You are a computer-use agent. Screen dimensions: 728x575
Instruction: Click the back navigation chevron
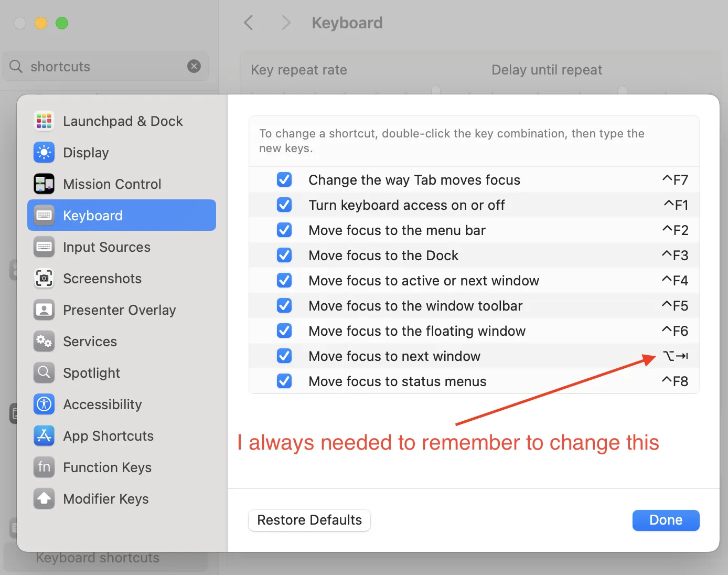tap(249, 23)
